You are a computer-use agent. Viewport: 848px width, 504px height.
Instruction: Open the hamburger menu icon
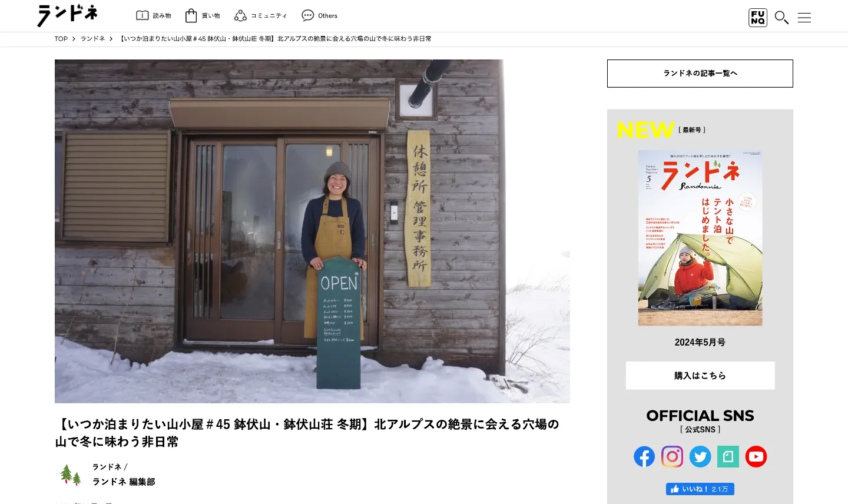click(x=804, y=18)
